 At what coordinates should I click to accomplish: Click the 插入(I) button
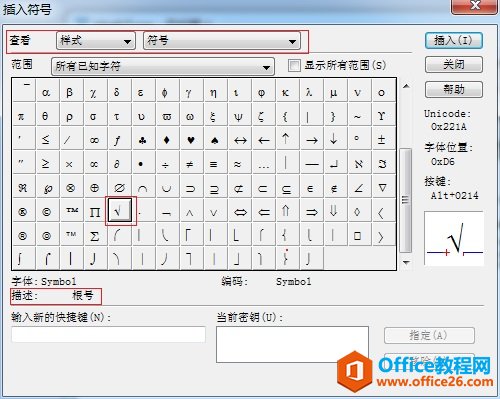[454, 41]
